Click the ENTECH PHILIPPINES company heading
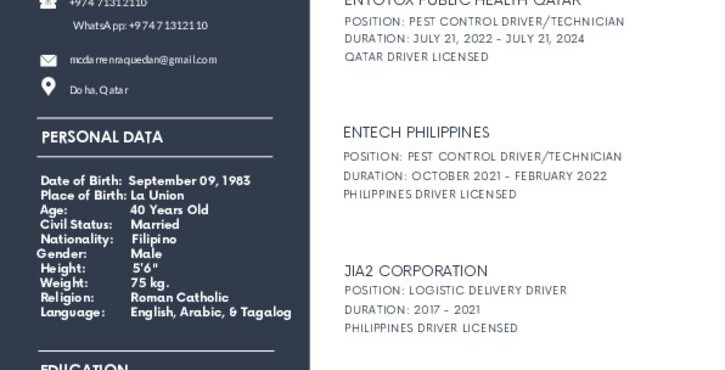This screenshot has height=370, width=725. point(416,133)
